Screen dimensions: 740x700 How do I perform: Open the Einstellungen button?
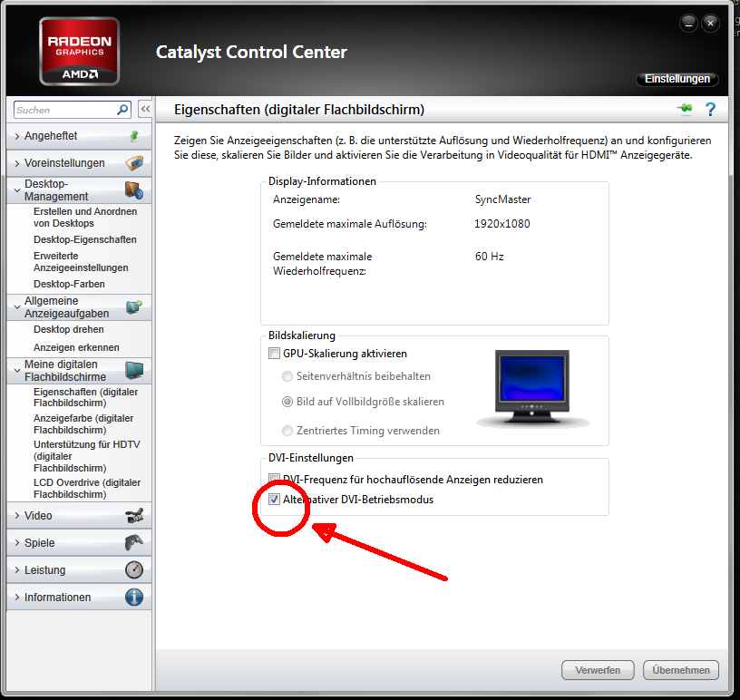[677, 80]
